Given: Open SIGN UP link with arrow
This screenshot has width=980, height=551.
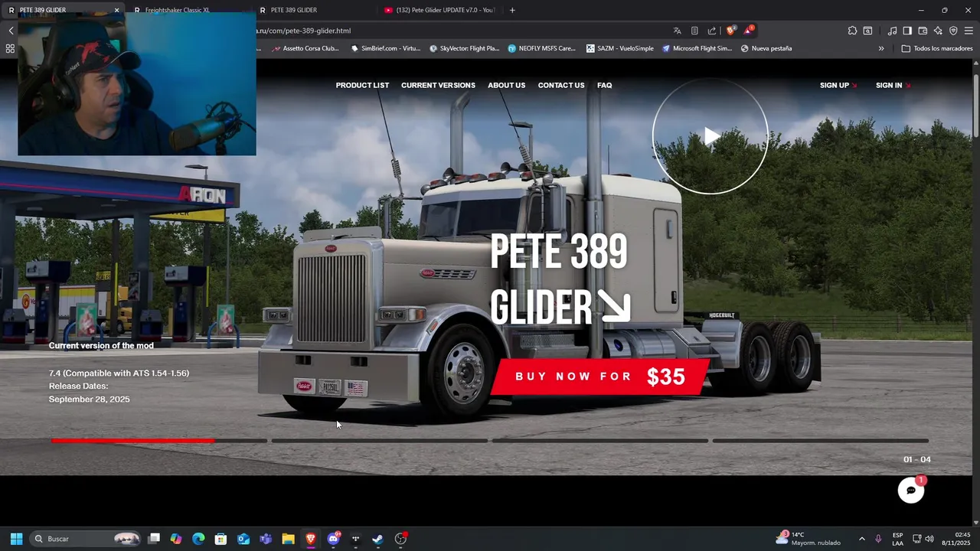Looking at the screenshot, I should coord(838,85).
